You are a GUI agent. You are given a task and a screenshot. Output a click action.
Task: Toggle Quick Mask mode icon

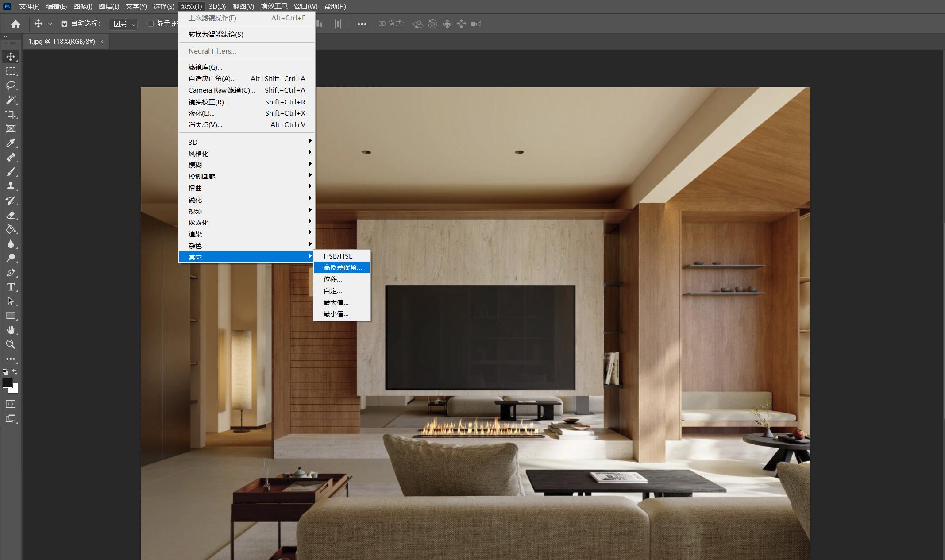pos(11,404)
